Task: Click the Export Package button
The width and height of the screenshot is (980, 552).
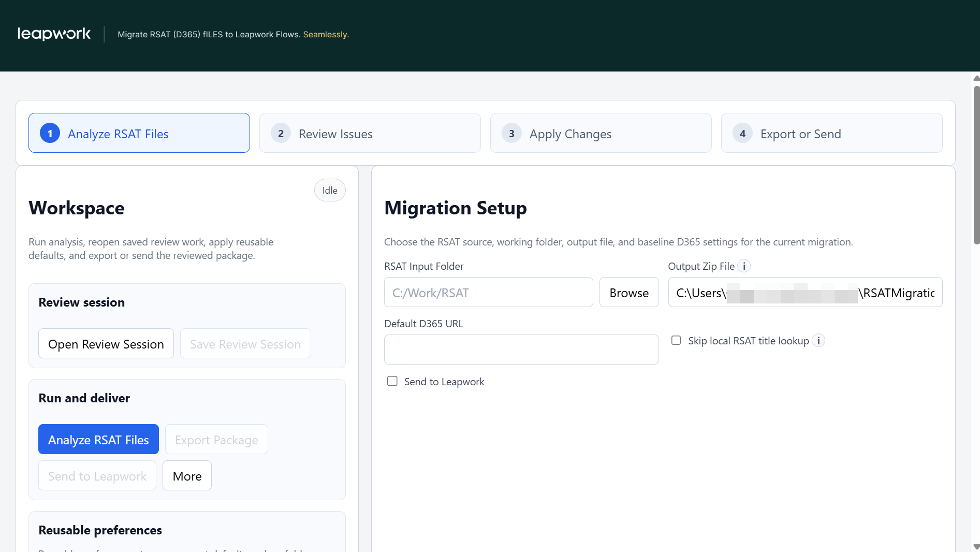Action: coord(216,440)
